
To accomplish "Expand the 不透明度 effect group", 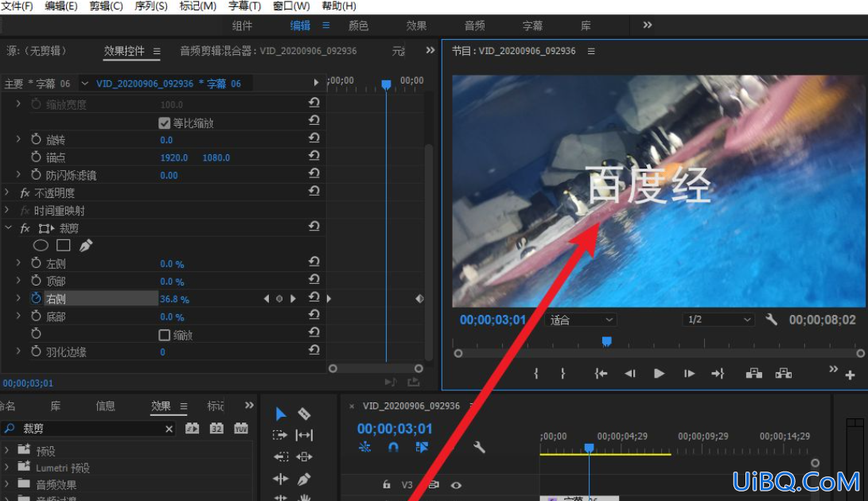I will (x=7, y=192).
